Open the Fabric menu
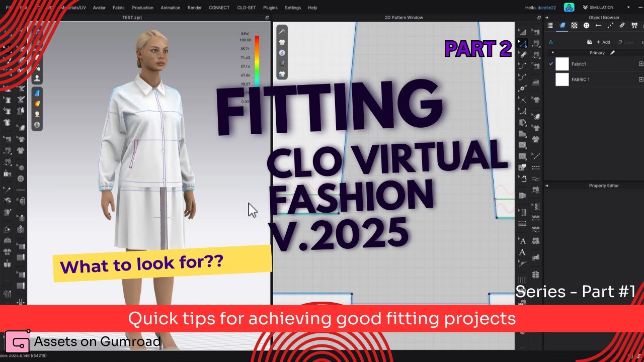The height and width of the screenshot is (362, 644). click(119, 8)
